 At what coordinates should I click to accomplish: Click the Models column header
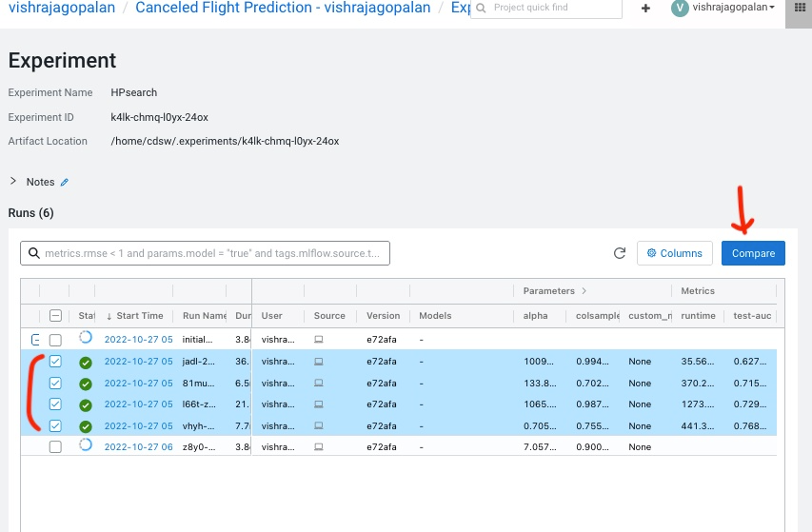coord(435,316)
